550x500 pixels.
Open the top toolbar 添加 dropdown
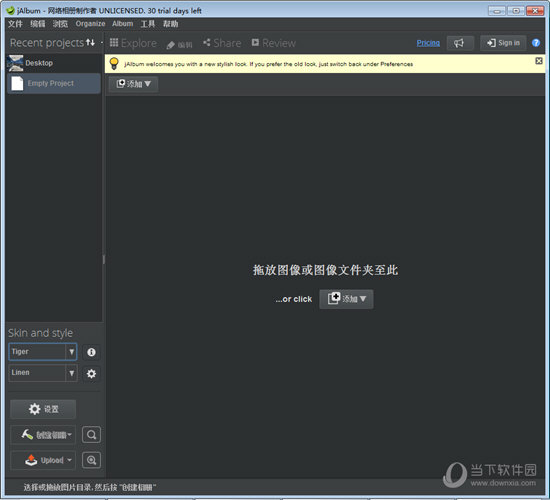(x=133, y=84)
